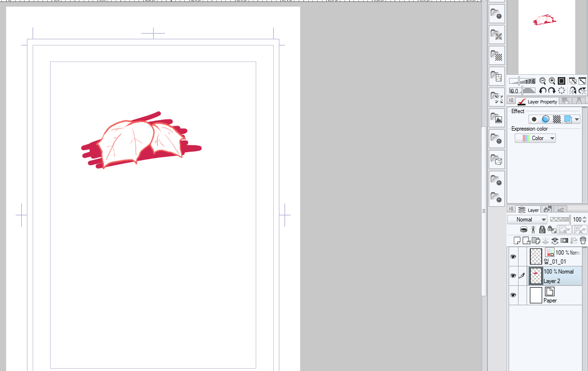This screenshot has width=588, height=371.
Task: Expand the layer color effect arrow
Action: (577, 120)
